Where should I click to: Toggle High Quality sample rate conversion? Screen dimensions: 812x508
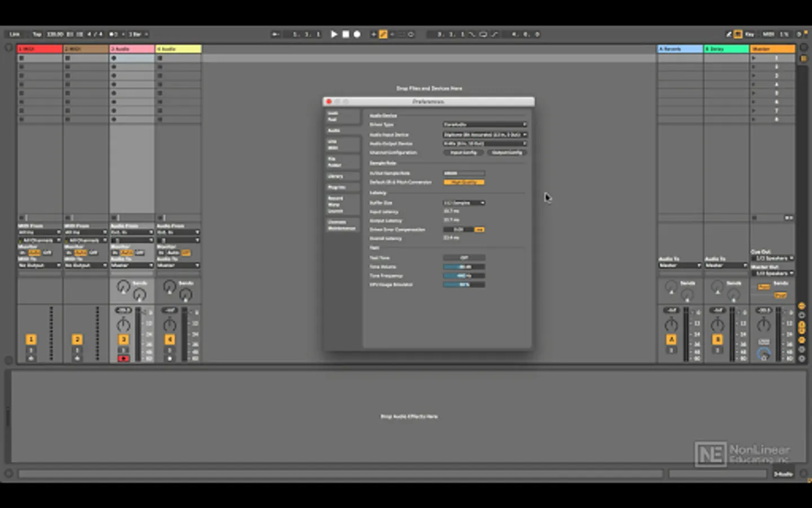(x=464, y=182)
